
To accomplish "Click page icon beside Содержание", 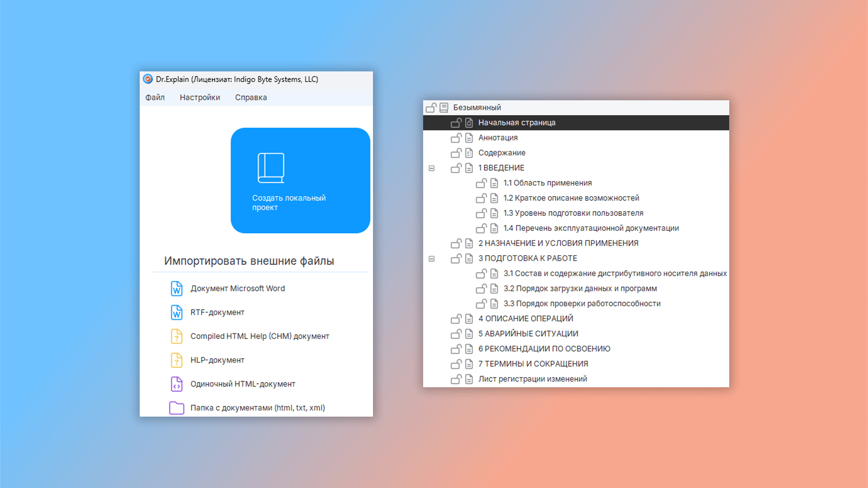I will tap(469, 153).
